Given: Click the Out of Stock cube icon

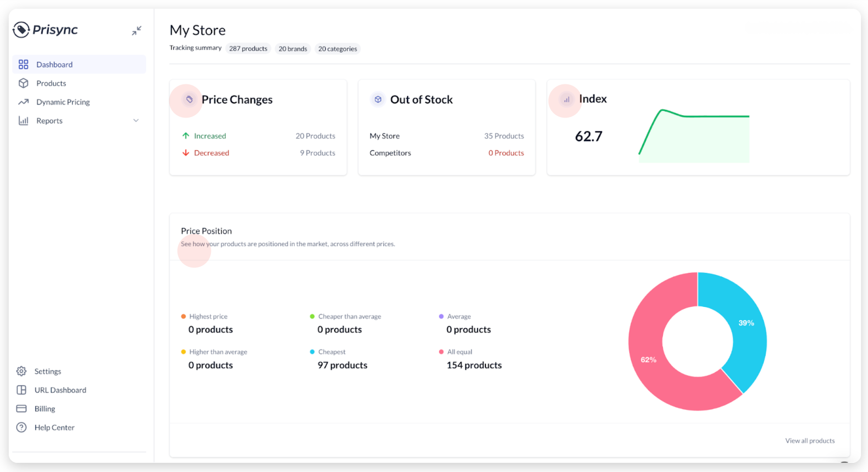Looking at the screenshot, I should (x=378, y=99).
